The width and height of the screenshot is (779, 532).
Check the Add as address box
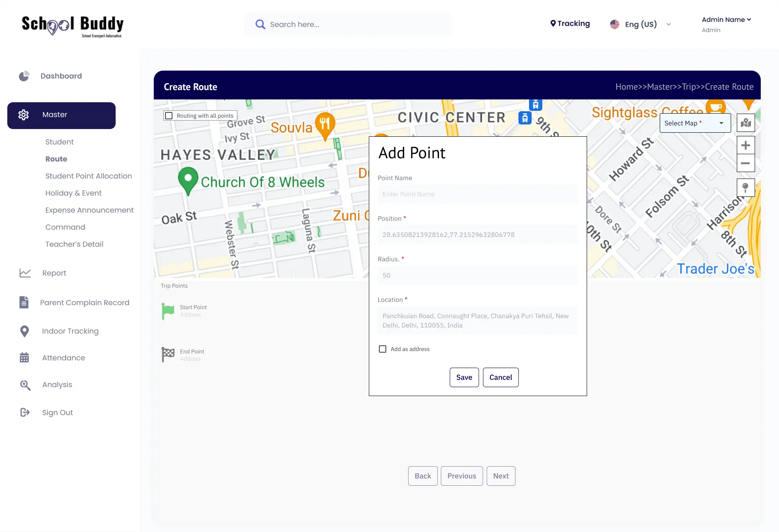pos(383,349)
